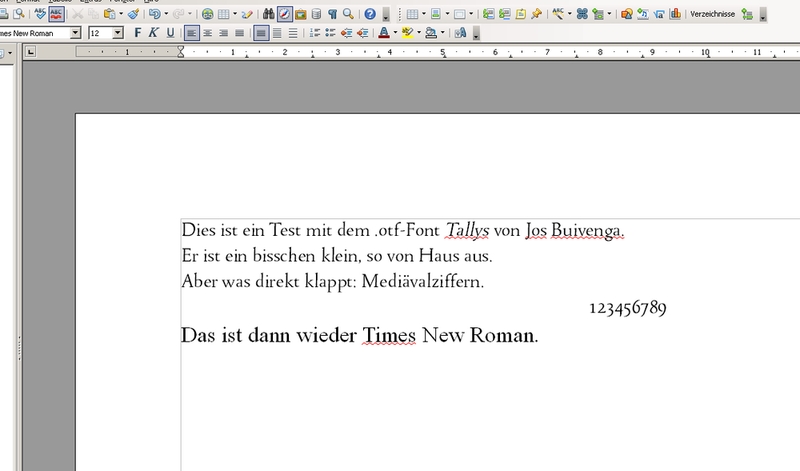Expand the standard toolbar overflow options
This screenshot has width=800, height=471.
[386, 14]
